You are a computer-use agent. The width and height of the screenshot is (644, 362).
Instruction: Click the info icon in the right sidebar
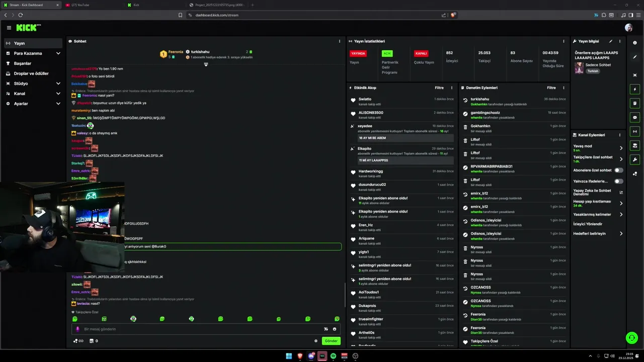pyautogui.click(x=635, y=43)
